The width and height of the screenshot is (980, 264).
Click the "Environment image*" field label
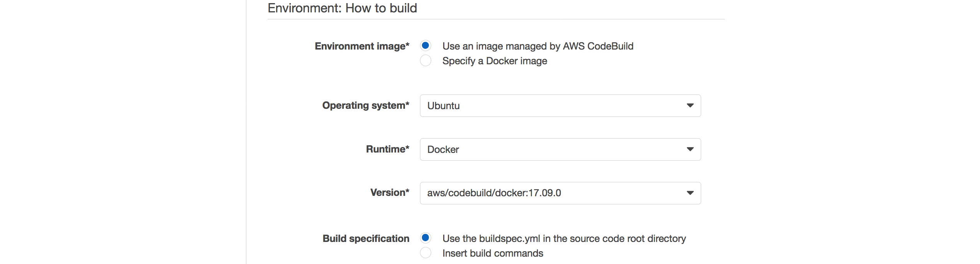(362, 46)
